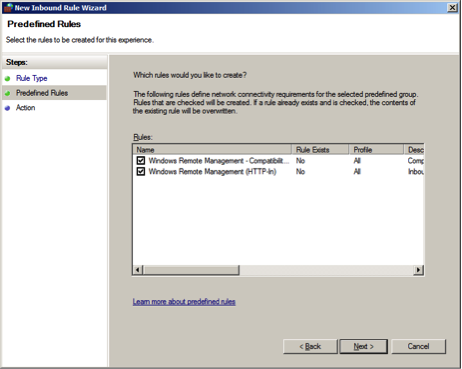Viewport: 462px width, 369px height.
Task: Click the green bullet beside Rule Type
Action: (8, 79)
